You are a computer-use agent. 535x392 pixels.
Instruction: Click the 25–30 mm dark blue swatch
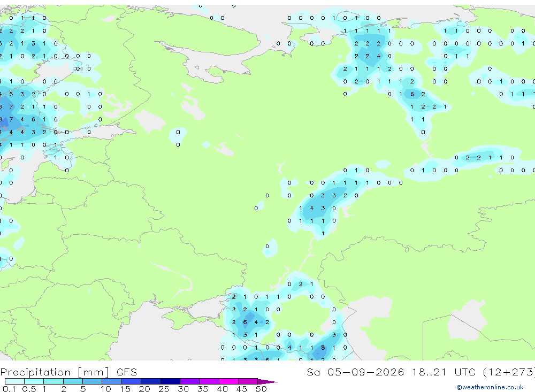click(x=170, y=381)
